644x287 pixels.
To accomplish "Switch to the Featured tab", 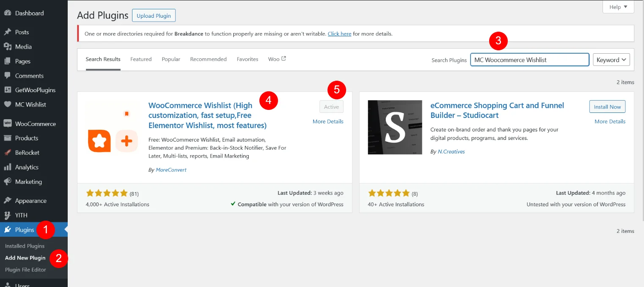I will click(141, 59).
